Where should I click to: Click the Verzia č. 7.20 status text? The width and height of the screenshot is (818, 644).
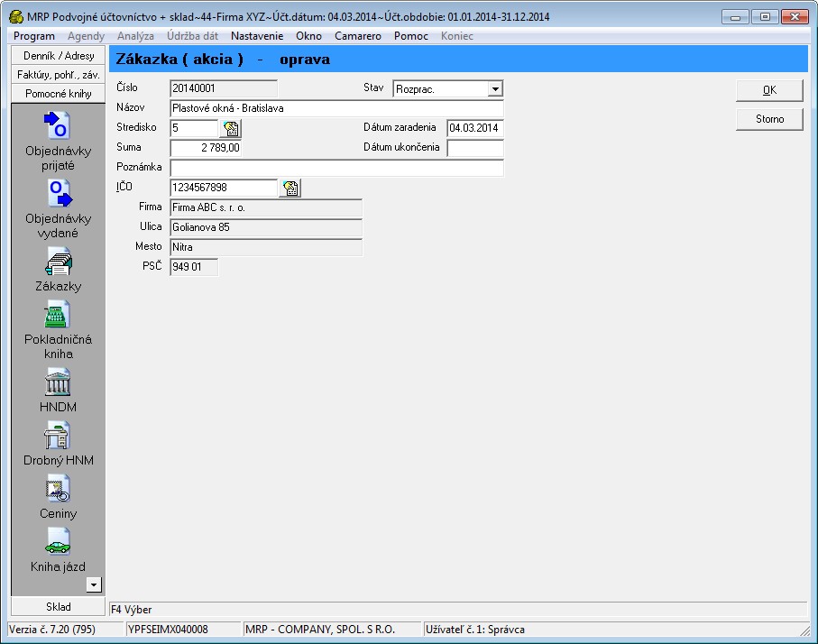click(52, 630)
